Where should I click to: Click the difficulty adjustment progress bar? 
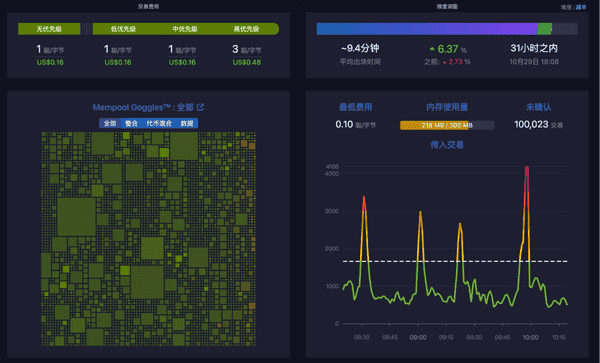pos(447,29)
